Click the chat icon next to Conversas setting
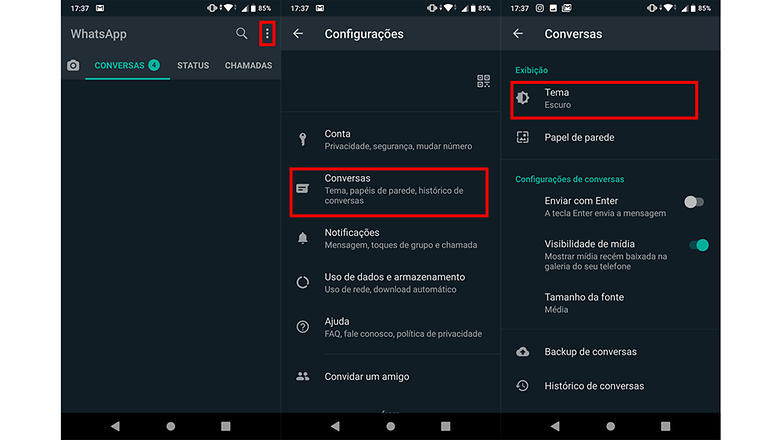Screen dimensions: 782x440 tap(303, 189)
